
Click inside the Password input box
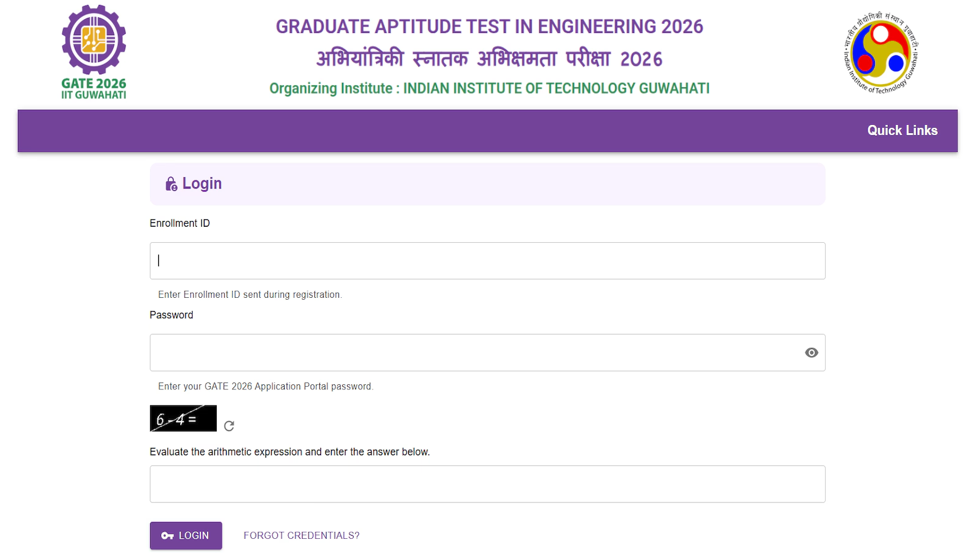click(475, 353)
